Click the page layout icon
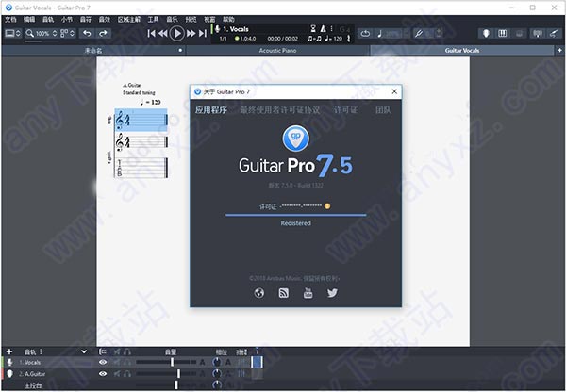566x392 pixels. 64,34
